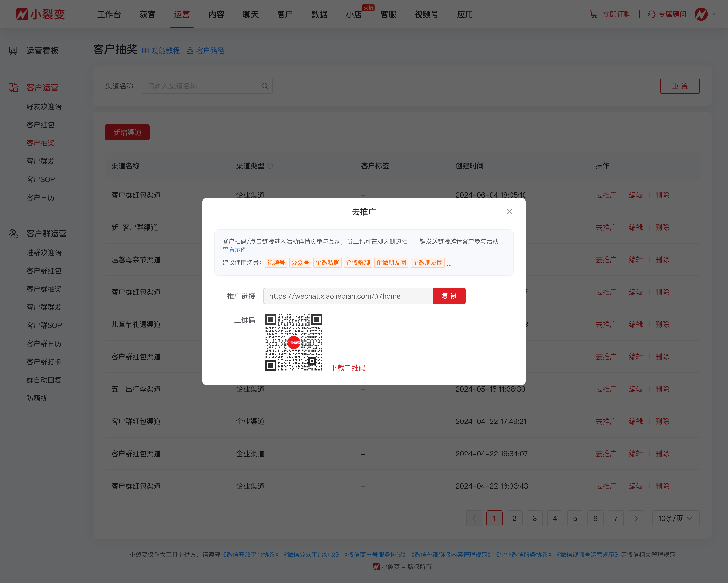Select 好友欢迎语 in sidebar
This screenshot has height=583, width=728.
click(x=44, y=107)
